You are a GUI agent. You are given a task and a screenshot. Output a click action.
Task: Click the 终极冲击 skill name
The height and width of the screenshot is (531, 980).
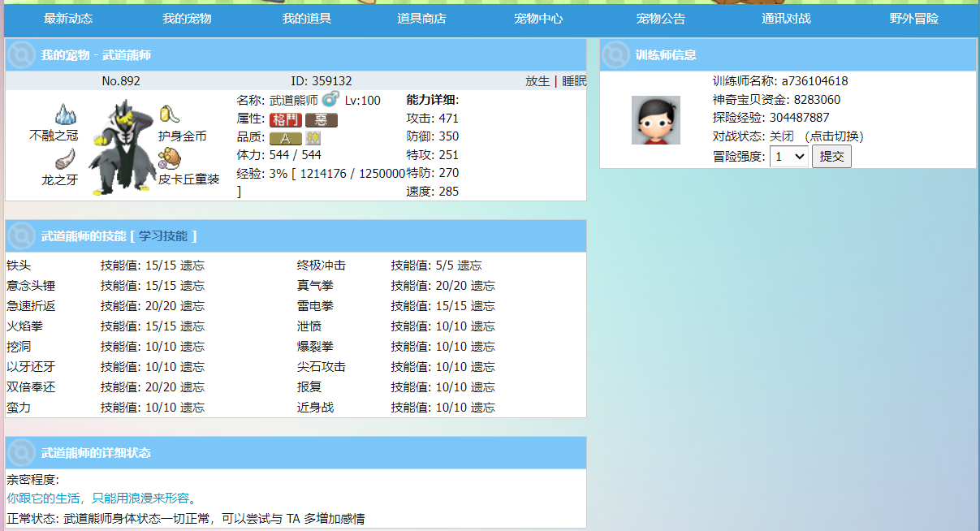[x=322, y=265]
